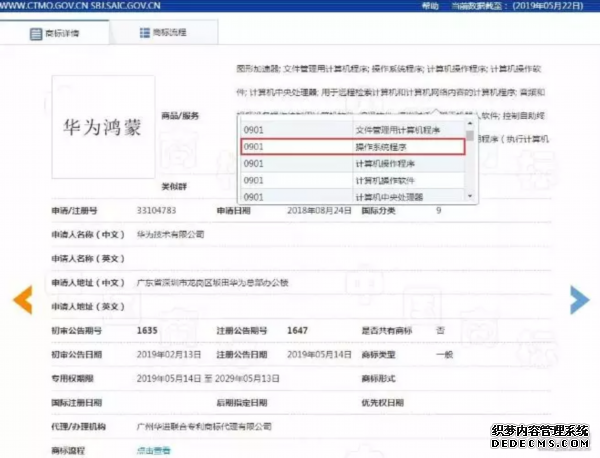
Task: Click the WWW.CTMO.GOV.CN site address text
Action: click(x=44, y=5)
